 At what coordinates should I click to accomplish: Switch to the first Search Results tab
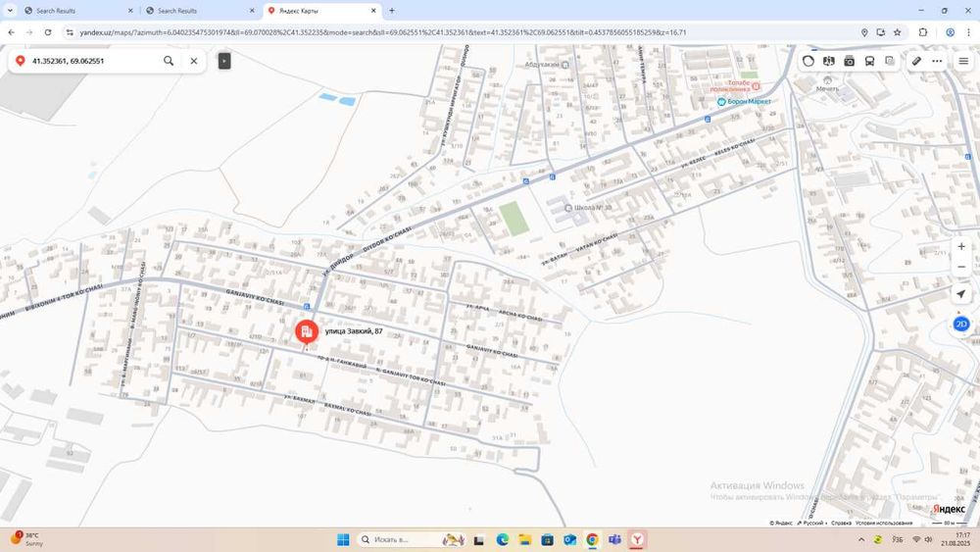77,11
